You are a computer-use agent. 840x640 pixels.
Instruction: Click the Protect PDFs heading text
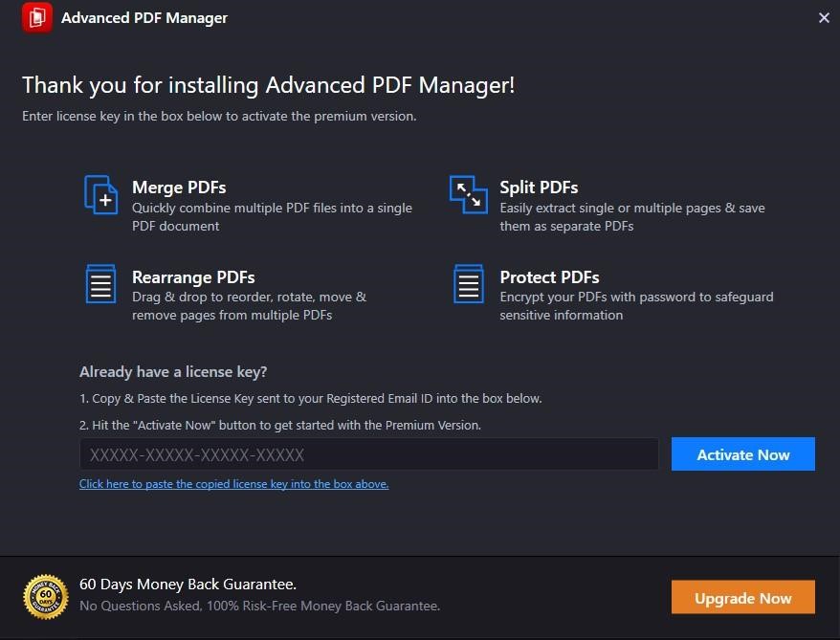[550, 277]
